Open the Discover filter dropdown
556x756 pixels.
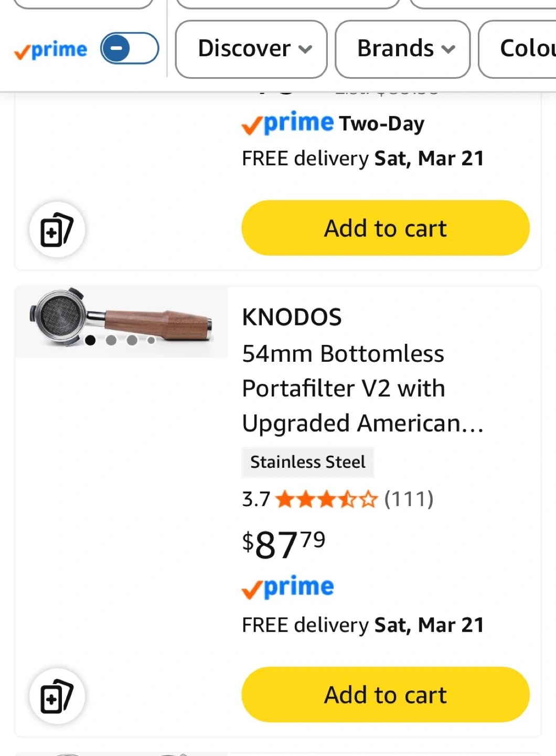[251, 49]
